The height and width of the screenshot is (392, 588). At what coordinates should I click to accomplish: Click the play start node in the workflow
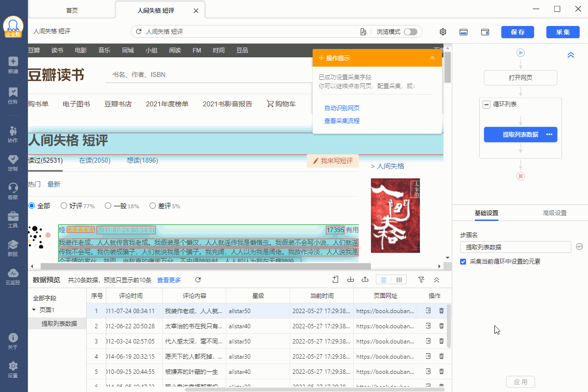tap(521, 52)
